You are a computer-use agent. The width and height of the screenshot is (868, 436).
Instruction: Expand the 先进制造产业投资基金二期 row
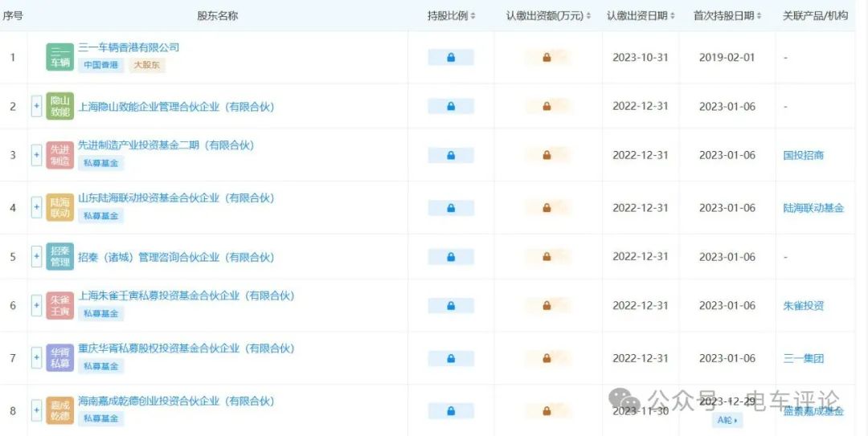(36, 155)
